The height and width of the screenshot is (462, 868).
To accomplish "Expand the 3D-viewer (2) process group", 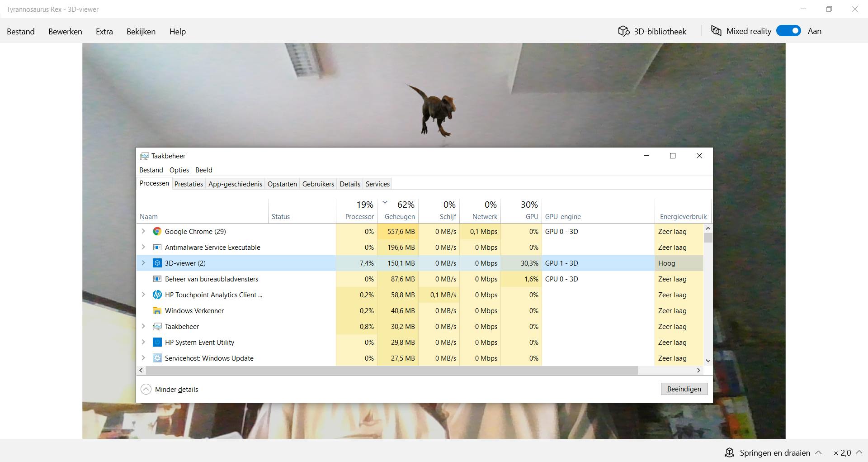I will [143, 263].
